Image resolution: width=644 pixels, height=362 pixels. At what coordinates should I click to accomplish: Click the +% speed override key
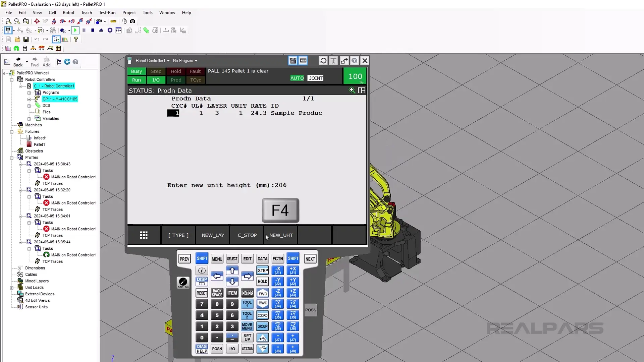263,338
